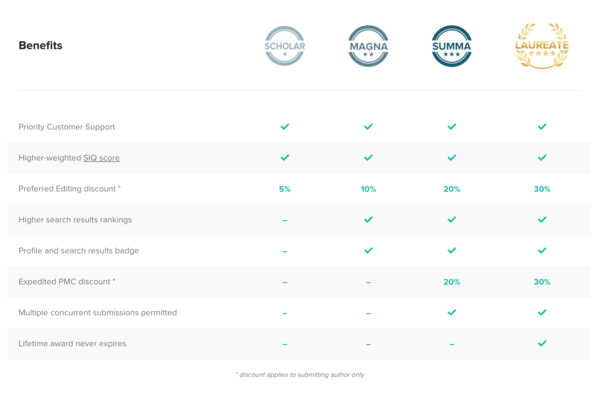Screen dimensions: 598x395
Task: Click Magna's 10% Preferred Editing discount
Action: point(368,189)
